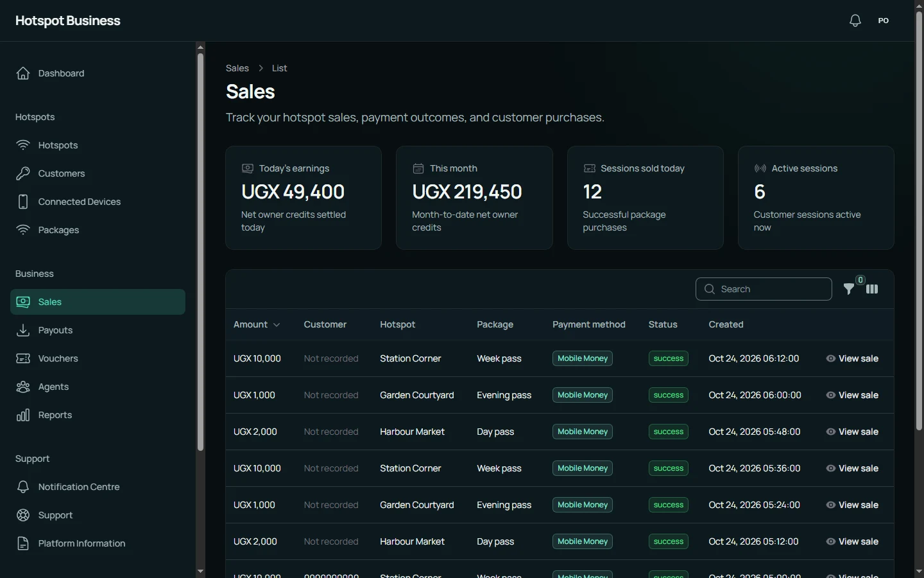This screenshot has width=924, height=578.
Task: Click the main page vertical scrollbar
Action: pyautogui.click(x=919, y=220)
